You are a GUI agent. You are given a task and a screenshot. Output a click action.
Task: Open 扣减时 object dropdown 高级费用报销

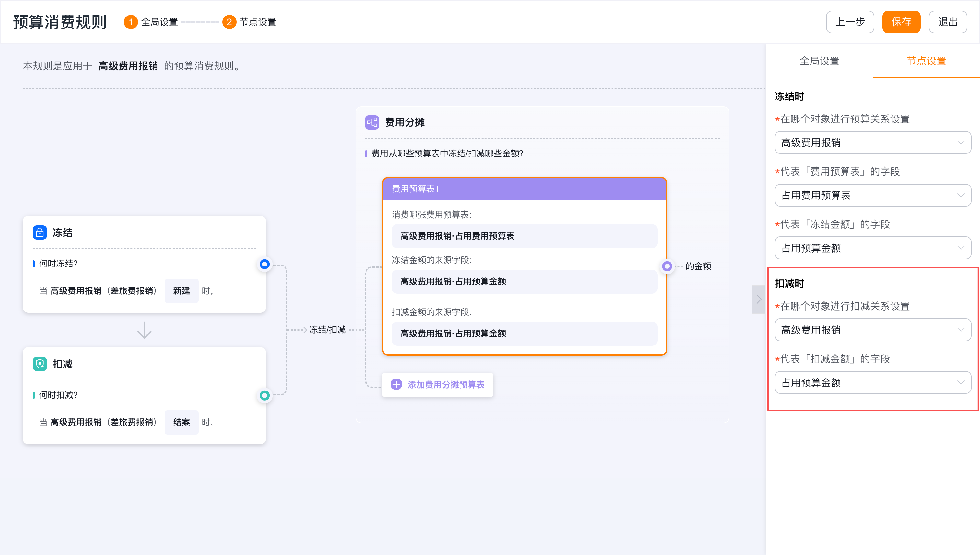[872, 330]
